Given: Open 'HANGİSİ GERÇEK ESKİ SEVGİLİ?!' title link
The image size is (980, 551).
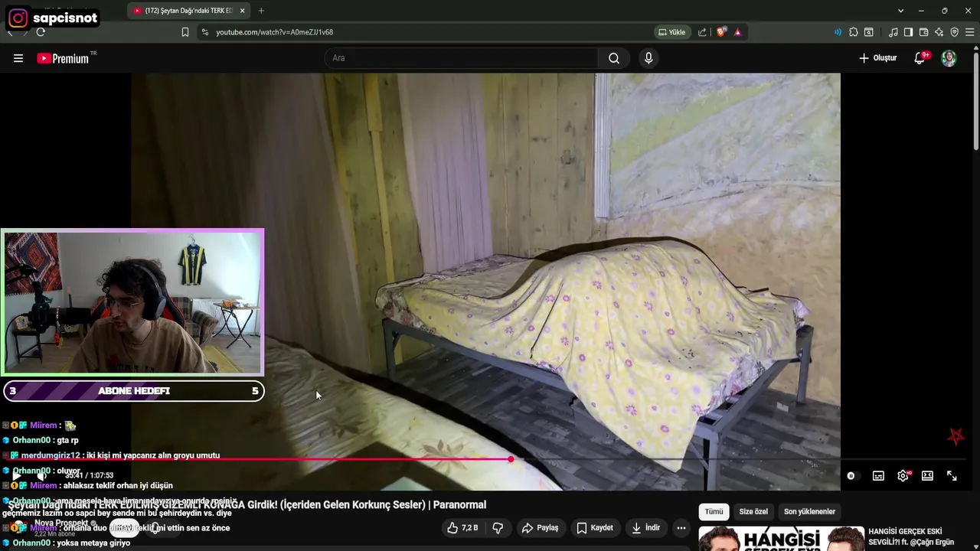Looking at the screenshot, I should coord(911,536).
